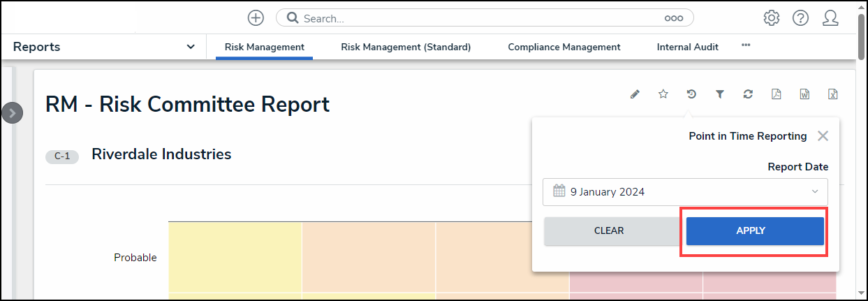Screen dimensions: 868x301
Task: Open the admin settings gear
Action: 772,18
